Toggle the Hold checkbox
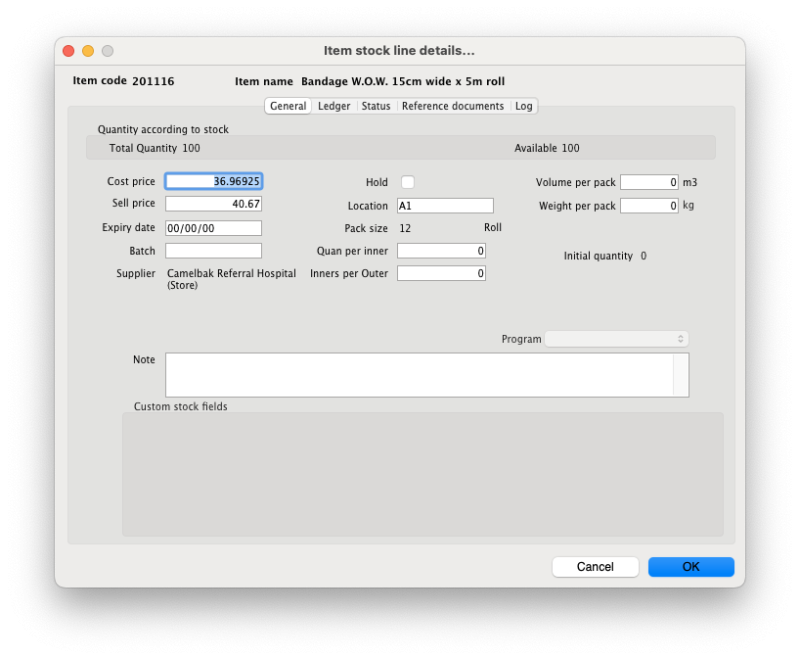800x659 pixels. pos(407,182)
